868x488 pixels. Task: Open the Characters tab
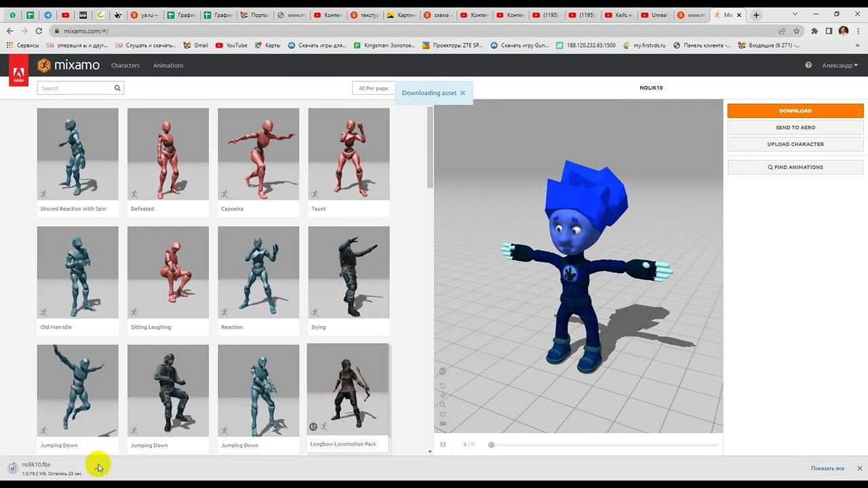(125, 65)
